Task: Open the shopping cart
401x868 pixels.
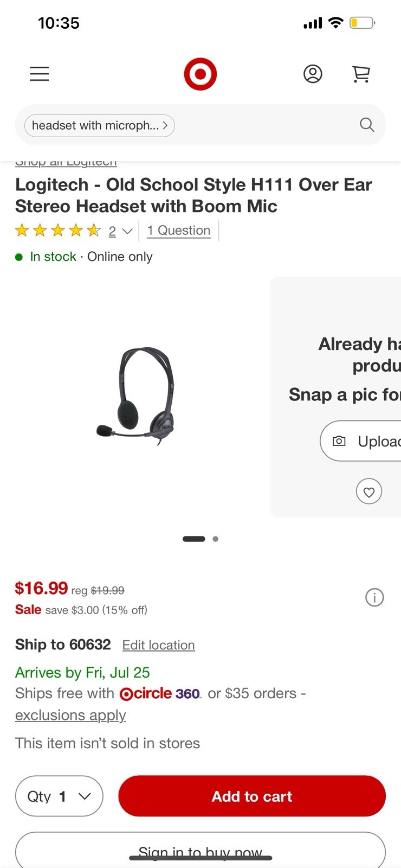Action: tap(361, 74)
